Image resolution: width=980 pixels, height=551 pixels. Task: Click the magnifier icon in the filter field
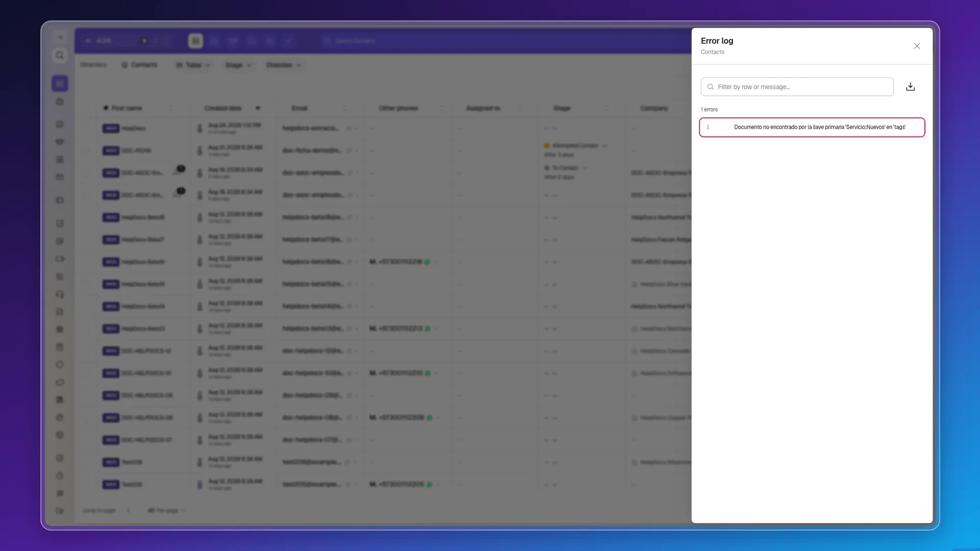(x=710, y=87)
